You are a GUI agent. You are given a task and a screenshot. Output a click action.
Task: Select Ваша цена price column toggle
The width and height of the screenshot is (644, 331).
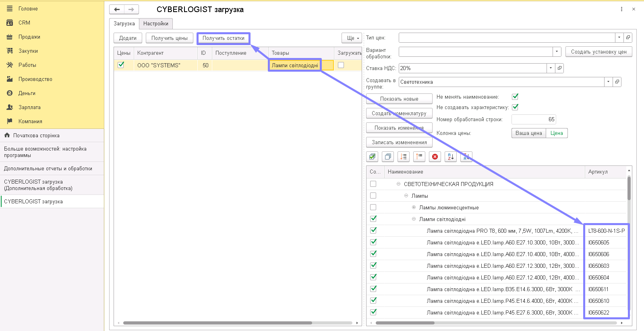[529, 133]
